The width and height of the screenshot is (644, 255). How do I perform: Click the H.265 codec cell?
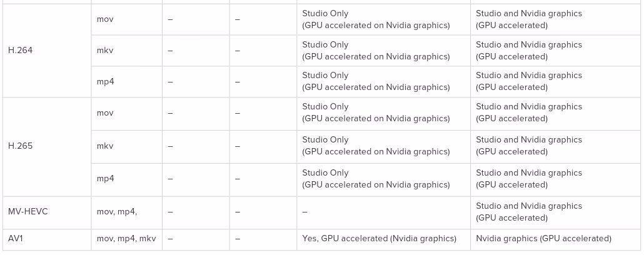pyautogui.click(x=20, y=146)
